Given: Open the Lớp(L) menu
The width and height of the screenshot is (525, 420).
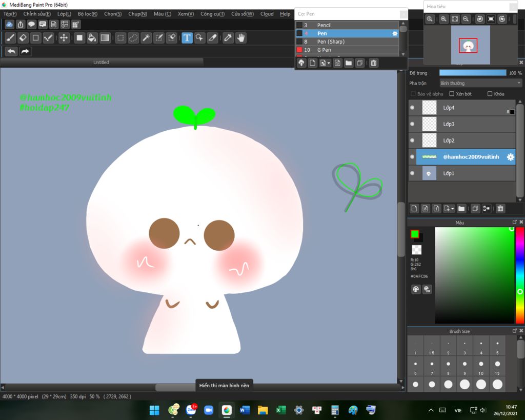Looking at the screenshot, I should pos(64,14).
